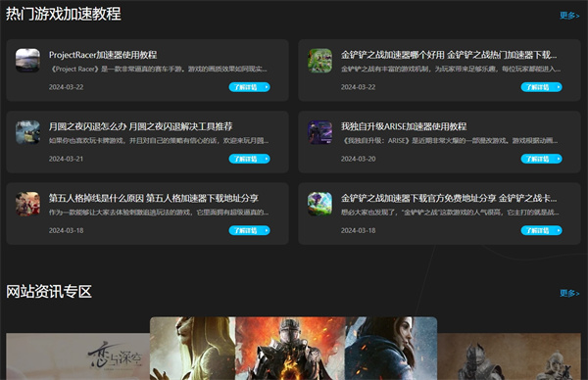Click the 《我独自升级：ARISE》 description text

click(449, 140)
